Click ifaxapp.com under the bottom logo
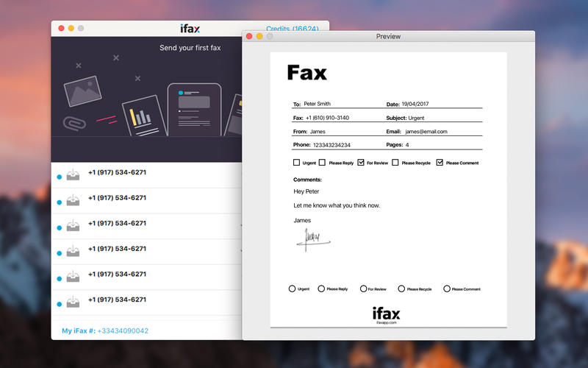588x368 pixels. pos(387,322)
